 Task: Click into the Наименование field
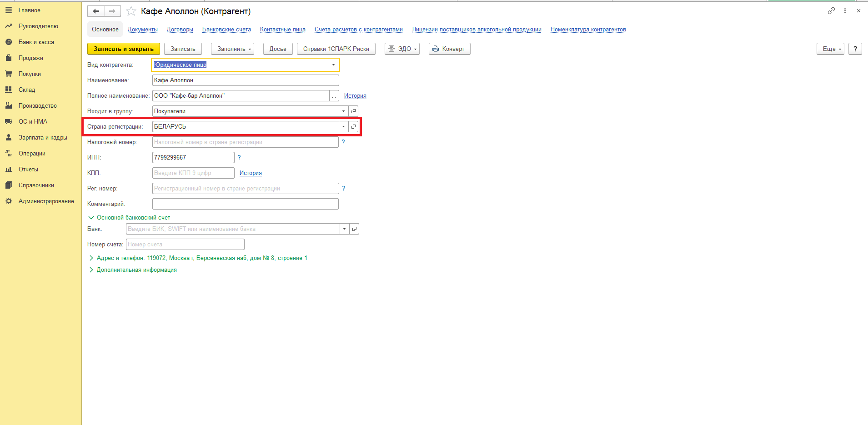[246, 80]
